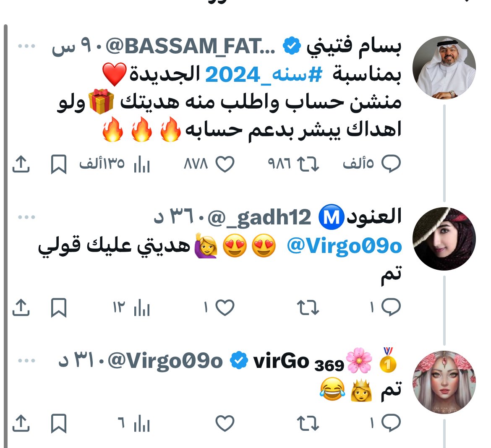This screenshot has width=491, height=448.
Task: Share Bassam Fatiny's tweet
Action: [21, 164]
